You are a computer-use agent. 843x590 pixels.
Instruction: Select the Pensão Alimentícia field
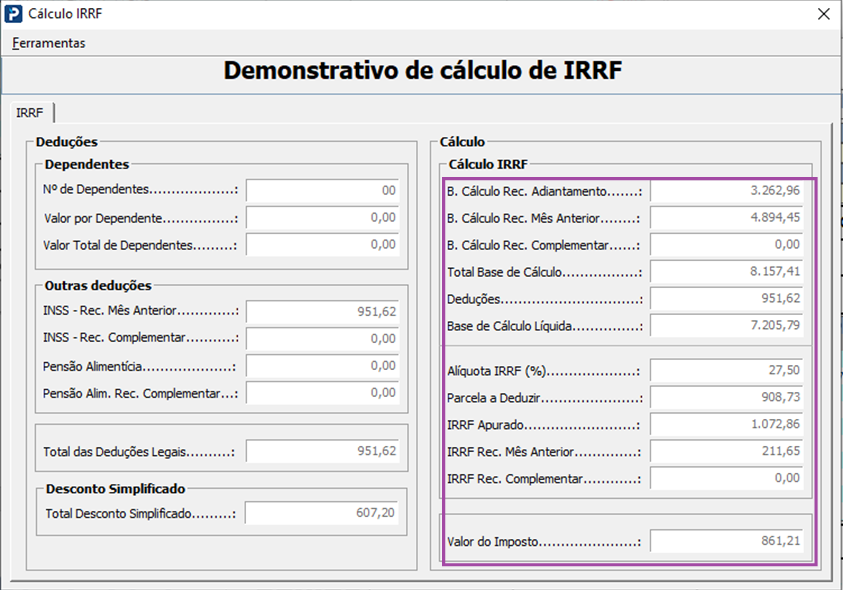pos(322,366)
